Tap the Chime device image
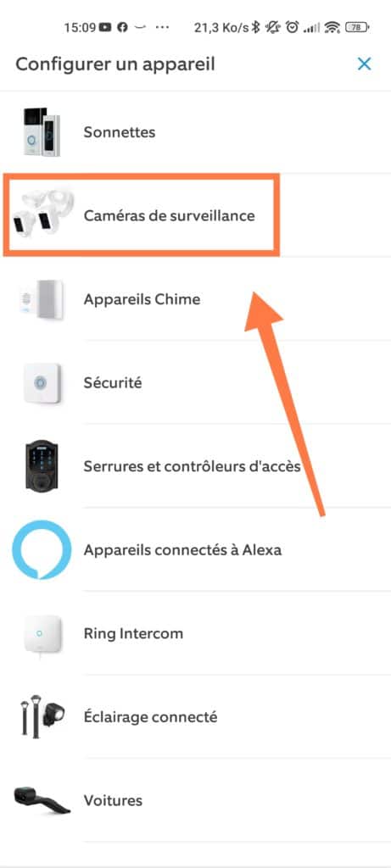 click(42, 299)
